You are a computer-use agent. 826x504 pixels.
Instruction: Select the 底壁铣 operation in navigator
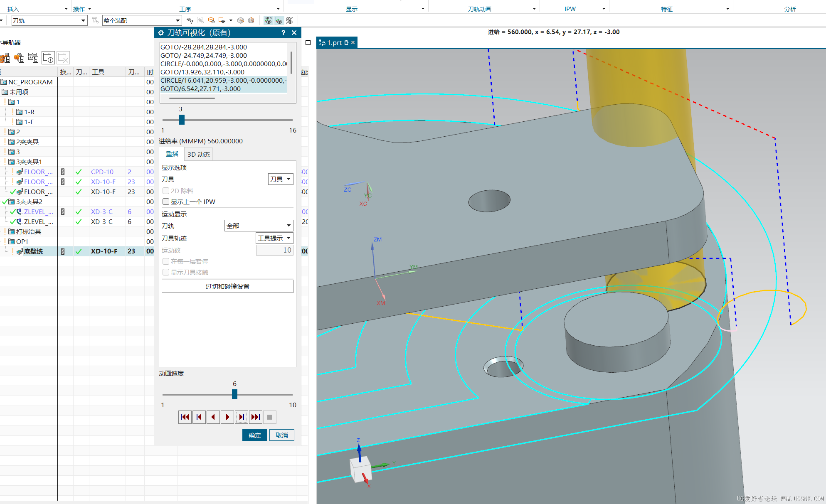coord(33,251)
